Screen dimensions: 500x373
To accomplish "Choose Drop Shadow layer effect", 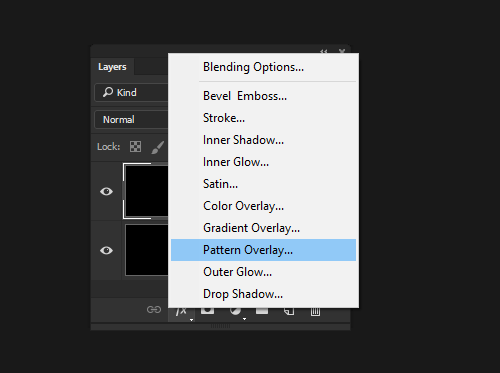I will (x=263, y=294).
